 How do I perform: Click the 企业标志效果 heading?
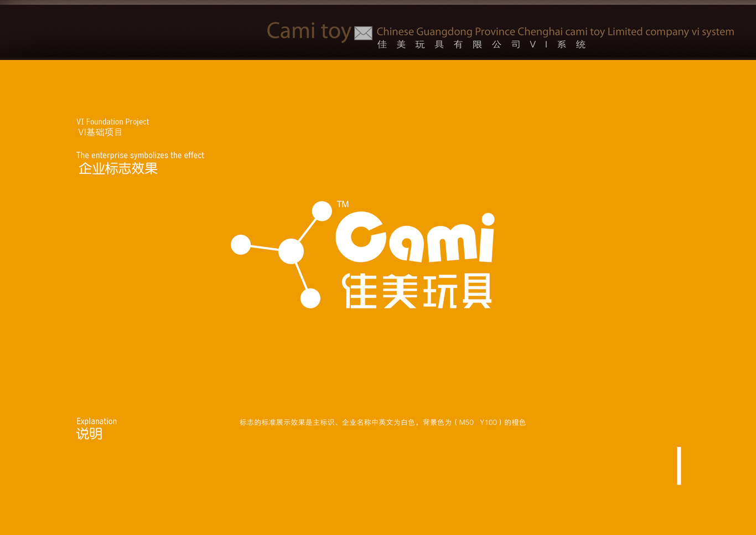[x=118, y=168]
